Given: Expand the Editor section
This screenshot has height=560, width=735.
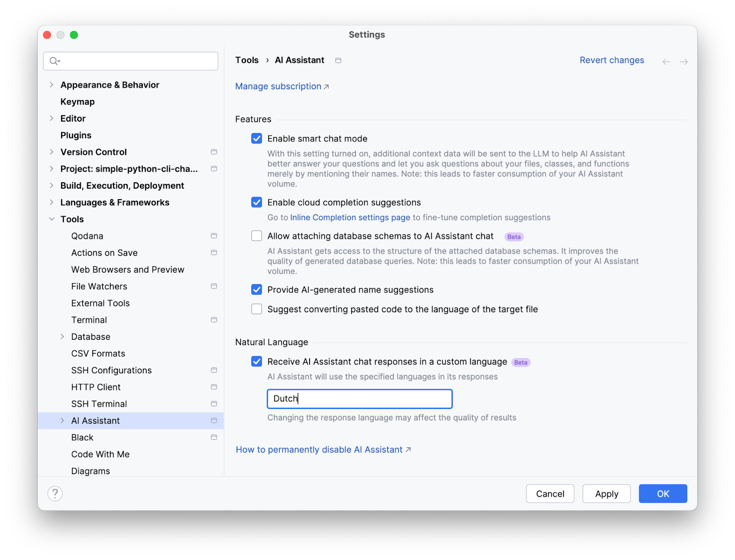Looking at the screenshot, I should point(51,118).
